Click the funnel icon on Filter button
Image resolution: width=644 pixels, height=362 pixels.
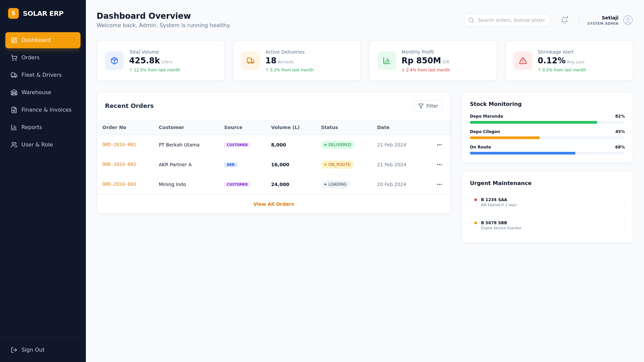click(x=421, y=106)
